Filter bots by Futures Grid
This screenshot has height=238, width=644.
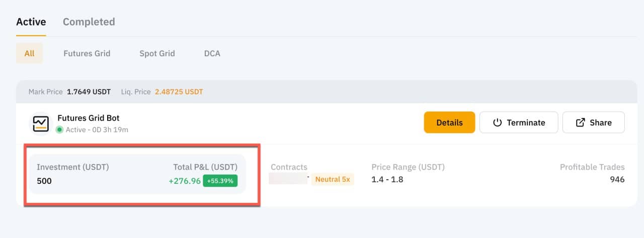(87, 53)
